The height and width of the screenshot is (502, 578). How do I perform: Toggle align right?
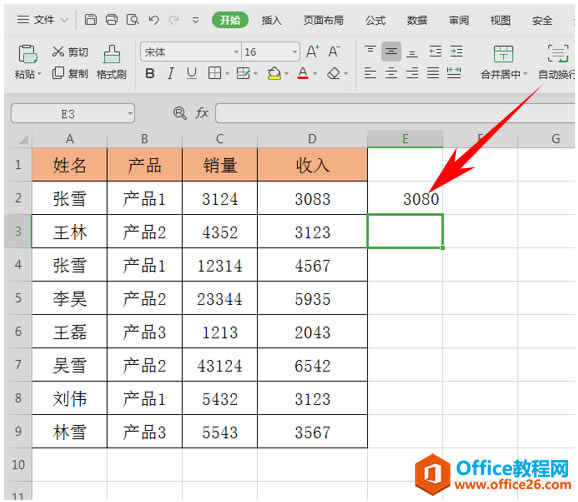(412, 73)
